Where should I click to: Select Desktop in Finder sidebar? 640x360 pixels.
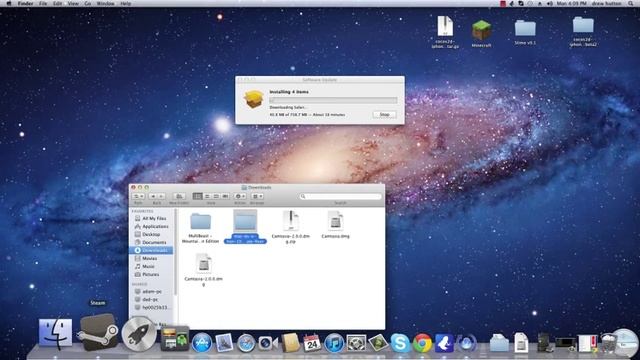[151, 234]
